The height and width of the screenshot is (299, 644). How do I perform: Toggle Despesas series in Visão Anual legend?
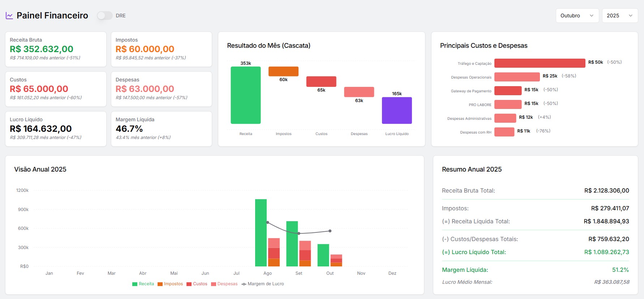pyautogui.click(x=224, y=284)
